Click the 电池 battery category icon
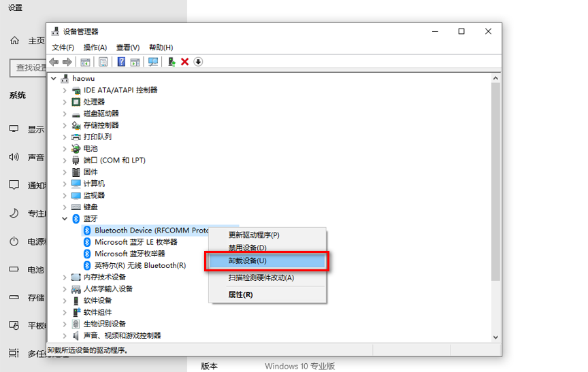This screenshot has width=588, height=372. click(76, 149)
